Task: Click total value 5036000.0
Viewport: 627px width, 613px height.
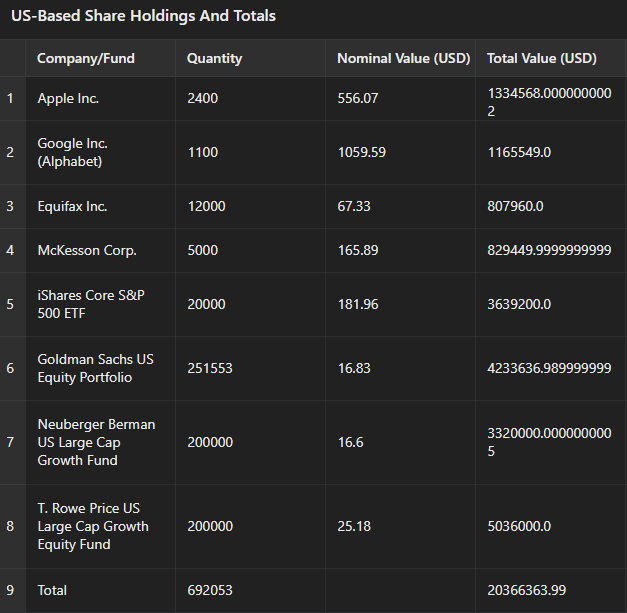Action: coord(519,526)
